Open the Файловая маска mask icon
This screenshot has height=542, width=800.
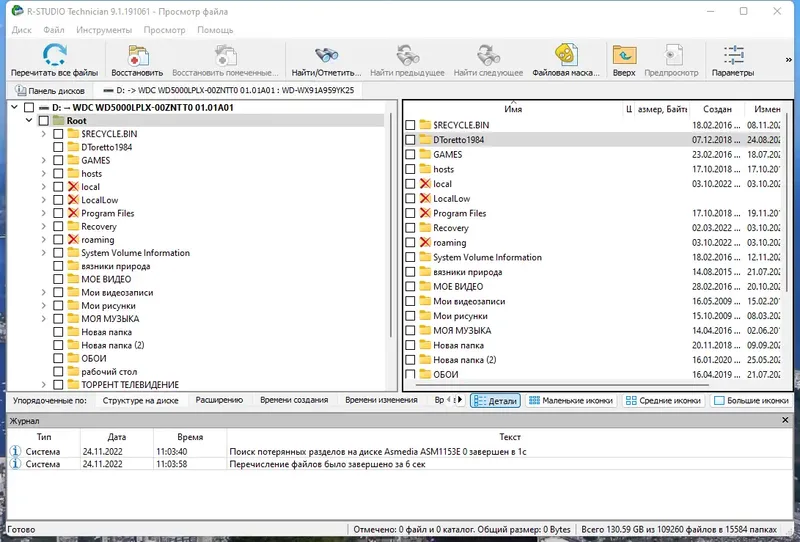pos(566,55)
